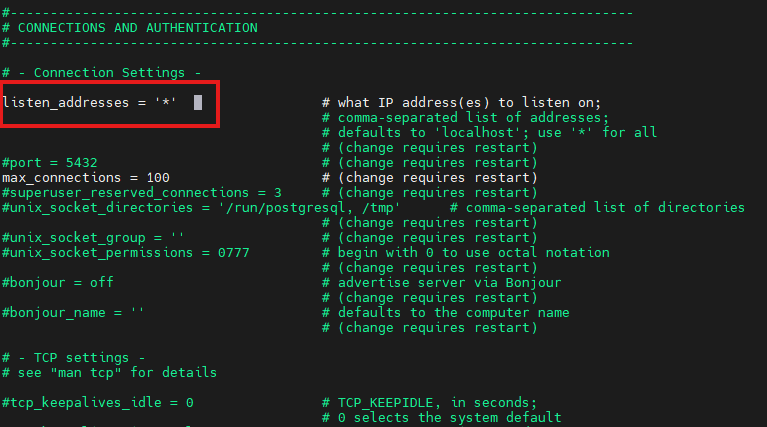Click the cursor block after listen_addresses
This screenshot has width=767, height=427.
click(198, 102)
